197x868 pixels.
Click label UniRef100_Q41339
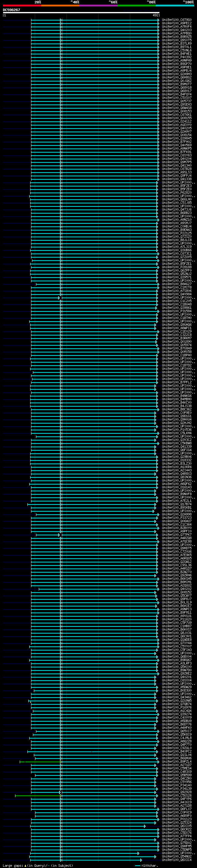coord(177,446)
